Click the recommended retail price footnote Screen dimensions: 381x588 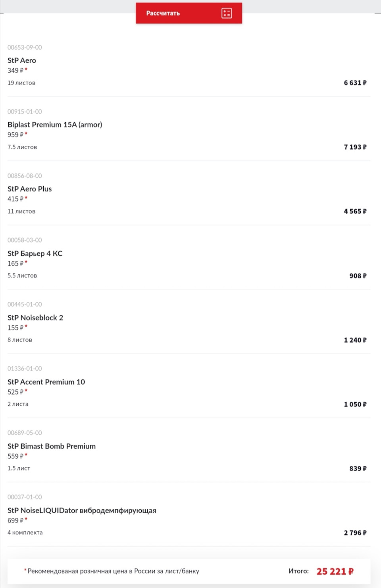point(113,571)
